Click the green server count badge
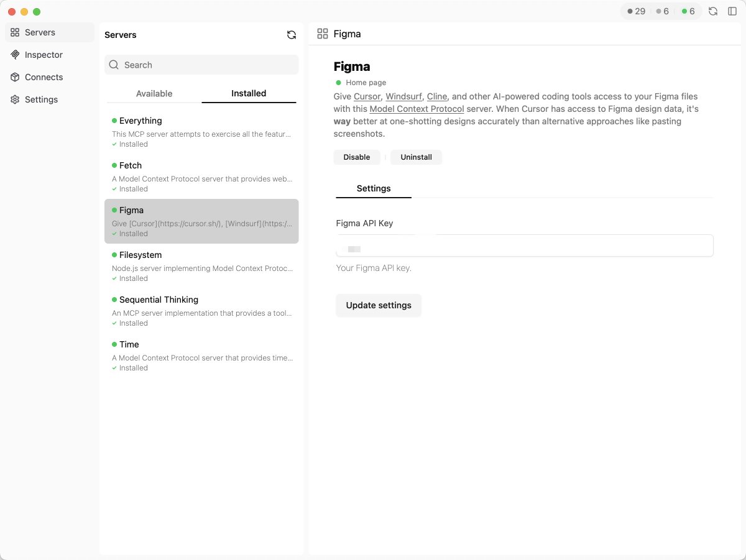Screen dimensions: 746x560 689,11
